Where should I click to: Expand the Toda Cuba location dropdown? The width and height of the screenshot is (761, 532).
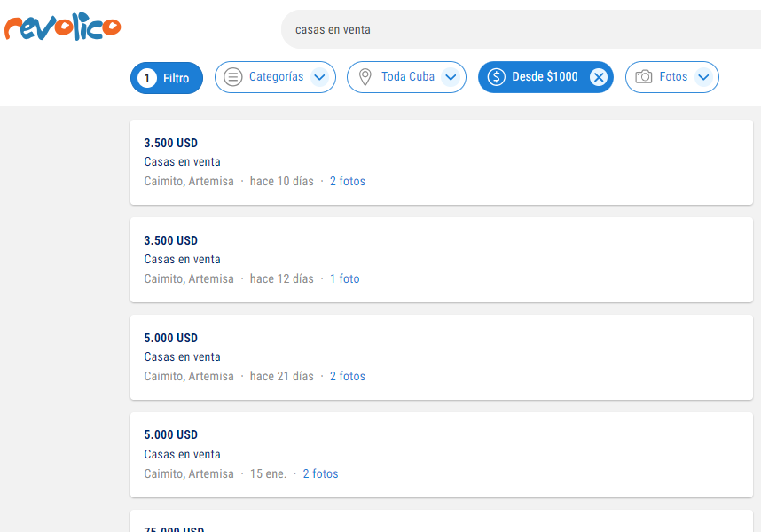(451, 76)
